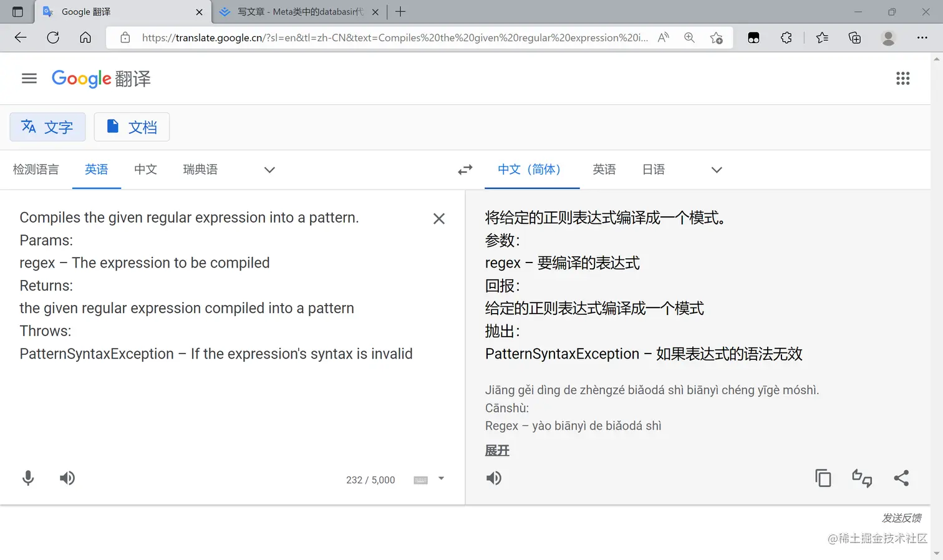Open the 发送反馈 feedback link
Image resolution: width=943 pixels, height=560 pixels.
[901, 518]
